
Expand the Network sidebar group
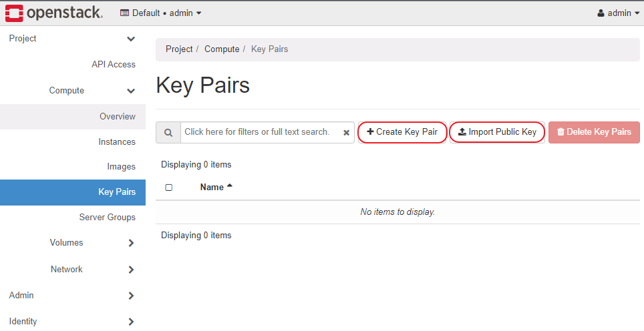coord(131,270)
